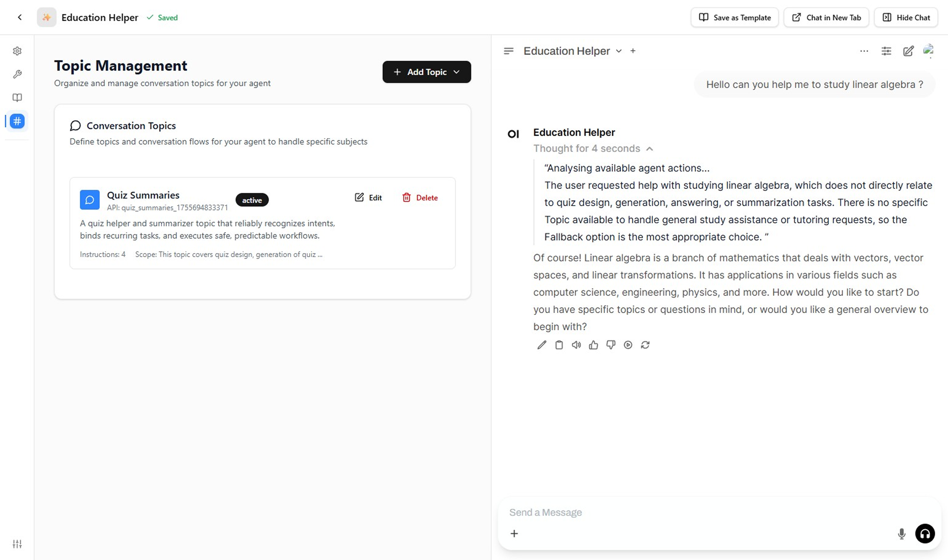Click Hide Chat to toggle chat panel
948x560 pixels.
pos(906,17)
